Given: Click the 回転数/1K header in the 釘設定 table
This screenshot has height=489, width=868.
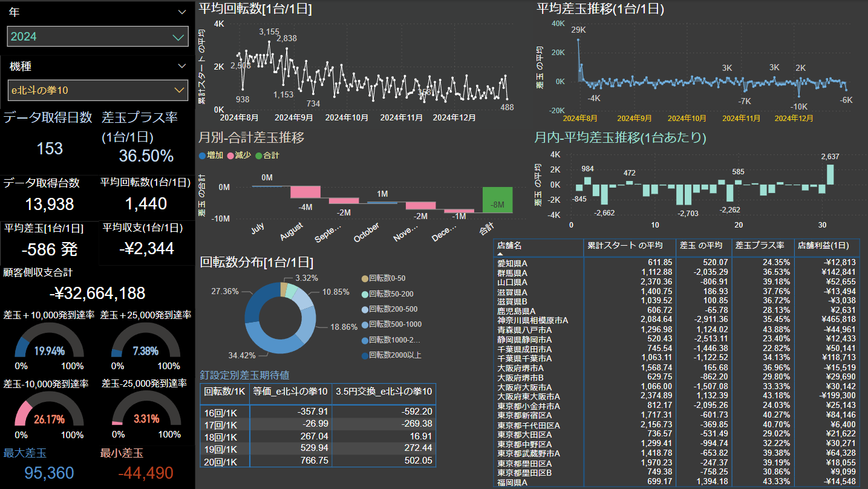Looking at the screenshot, I should (224, 392).
